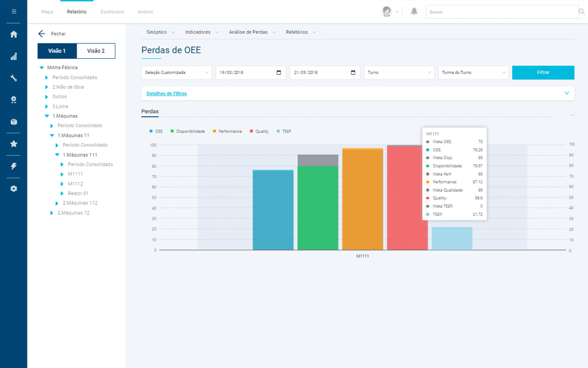
Task: Open the lightning bolt sidebar icon
Action: click(14, 166)
